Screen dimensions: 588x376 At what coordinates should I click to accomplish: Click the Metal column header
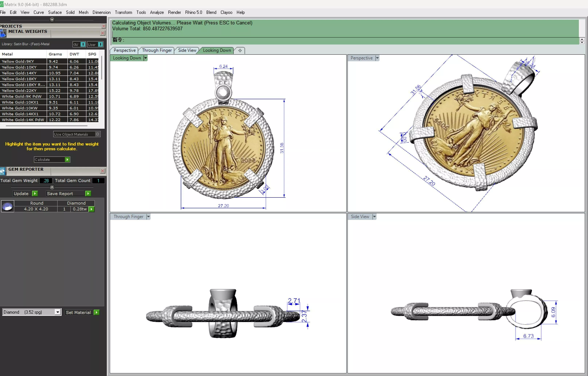23,54
